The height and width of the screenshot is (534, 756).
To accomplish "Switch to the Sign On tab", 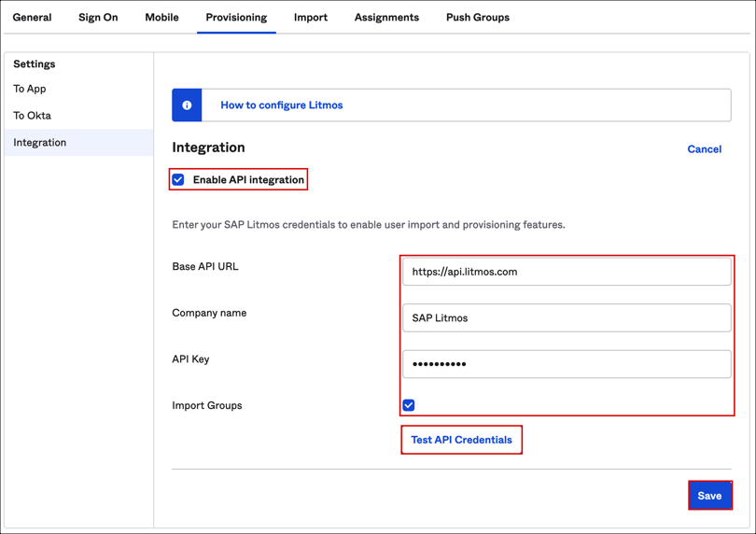I will click(x=98, y=18).
